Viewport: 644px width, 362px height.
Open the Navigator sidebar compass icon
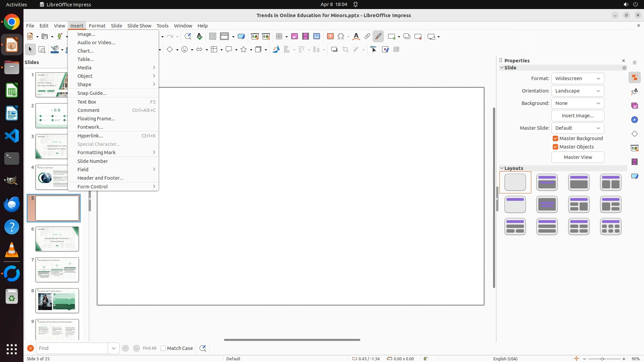[634, 120]
